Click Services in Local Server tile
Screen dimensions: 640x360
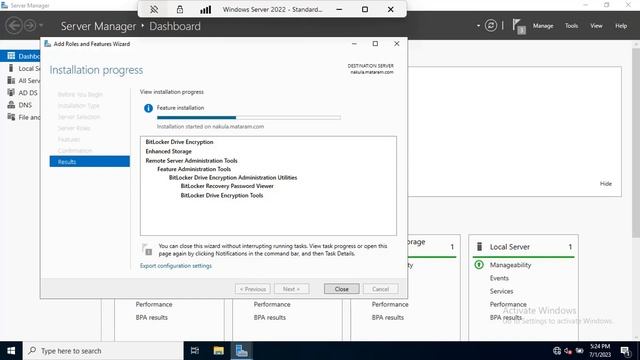(x=501, y=291)
